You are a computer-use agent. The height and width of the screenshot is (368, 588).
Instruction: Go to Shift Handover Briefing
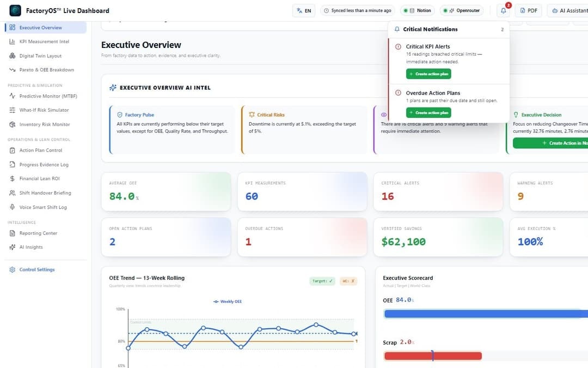pos(46,192)
